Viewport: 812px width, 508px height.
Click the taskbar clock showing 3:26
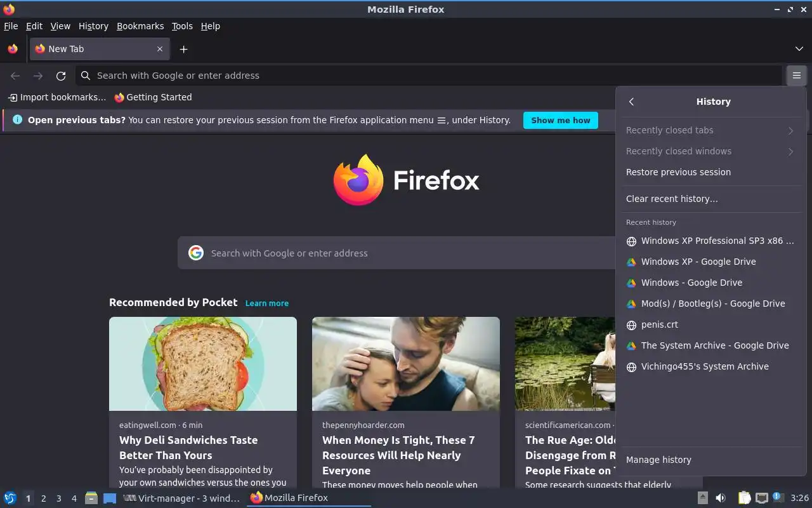tap(799, 498)
